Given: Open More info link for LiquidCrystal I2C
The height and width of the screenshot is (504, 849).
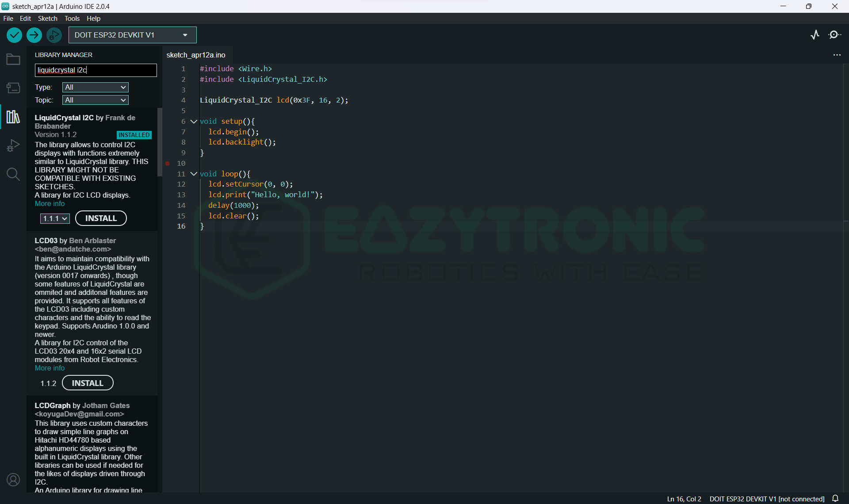Looking at the screenshot, I should click(49, 203).
